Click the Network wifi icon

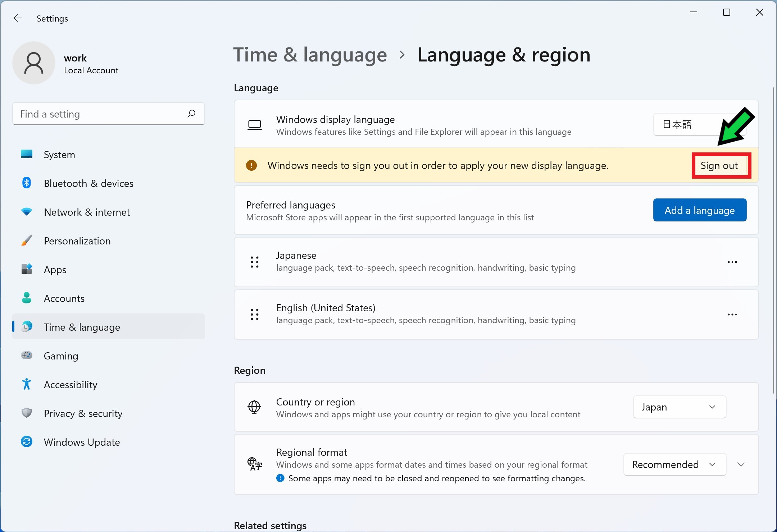click(27, 212)
